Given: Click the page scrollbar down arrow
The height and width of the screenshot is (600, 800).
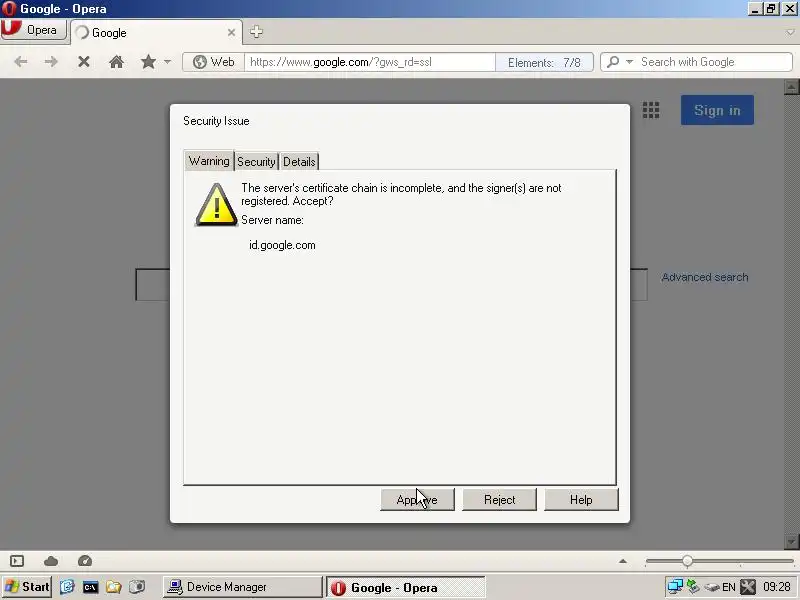Looking at the screenshot, I should 791,541.
